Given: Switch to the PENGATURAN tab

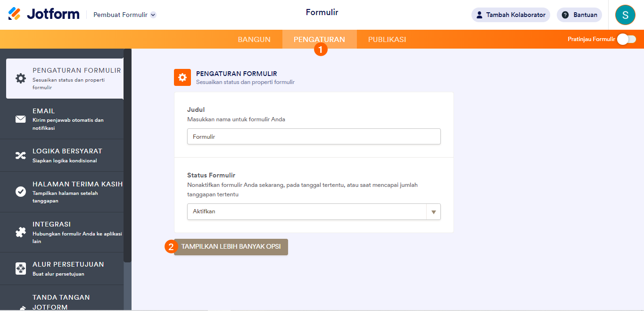Looking at the screenshot, I should click(319, 39).
